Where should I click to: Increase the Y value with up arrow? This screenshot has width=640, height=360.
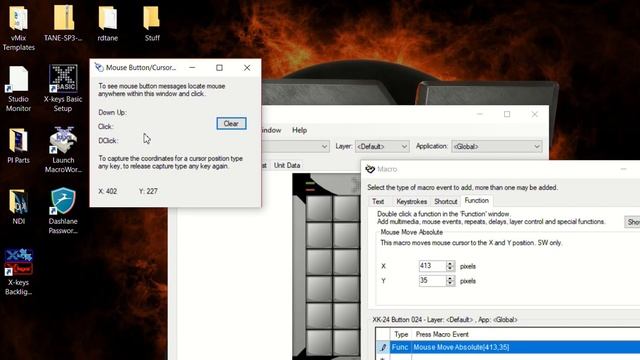(x=450, y=278)
